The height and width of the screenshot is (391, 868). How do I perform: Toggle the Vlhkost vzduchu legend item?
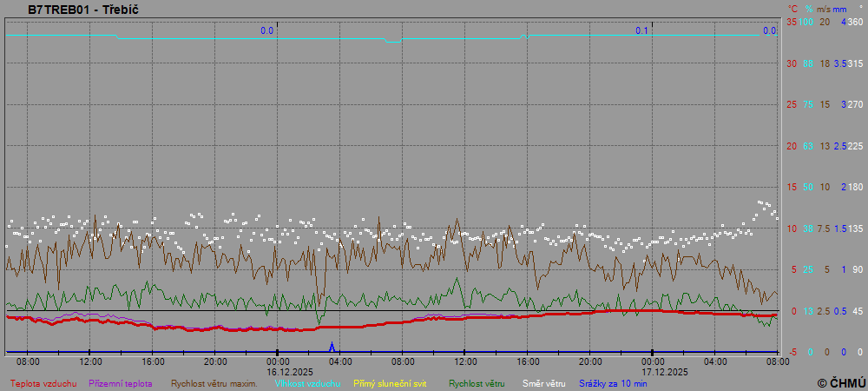[x=306, y=383]
